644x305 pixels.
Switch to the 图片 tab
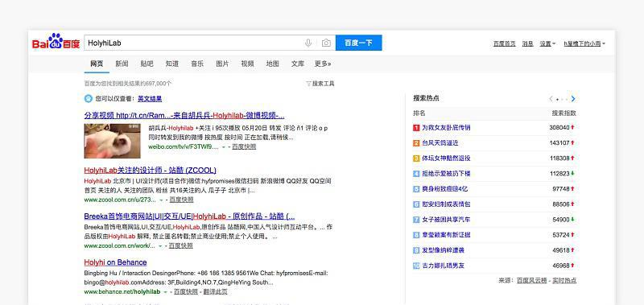pyautogui.click(x=222, y=64)
